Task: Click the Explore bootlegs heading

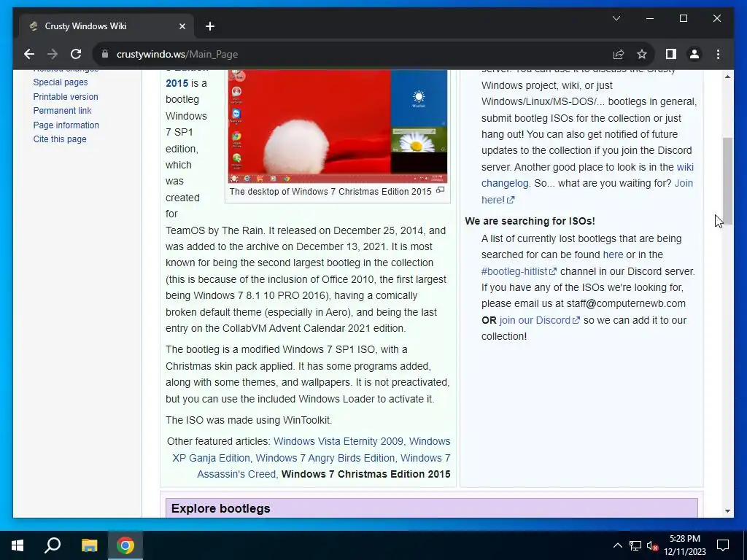Action: (220, 508)
